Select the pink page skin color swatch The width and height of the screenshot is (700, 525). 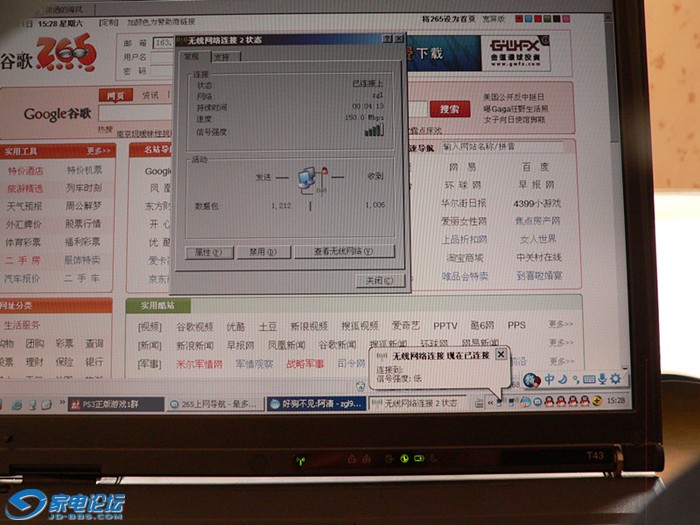566,19
